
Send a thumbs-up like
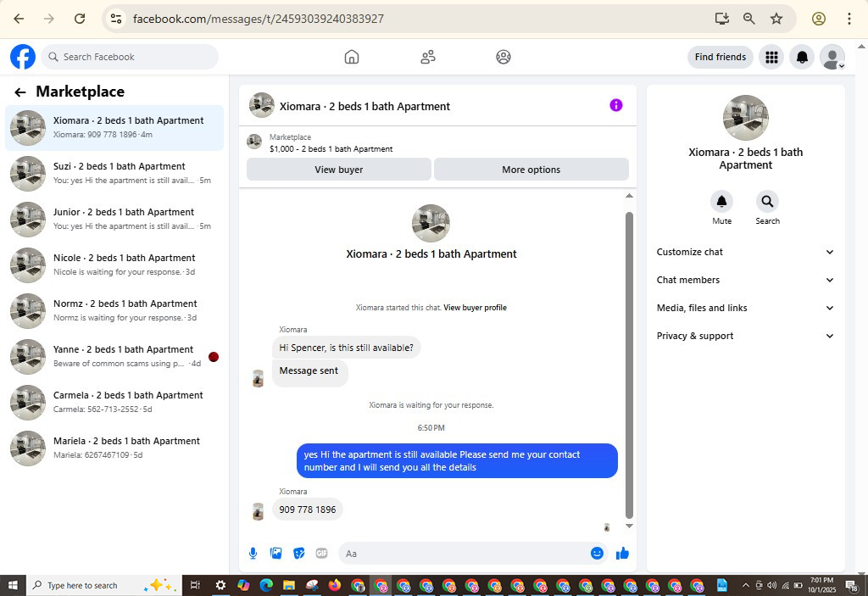(x=622, y=554)
